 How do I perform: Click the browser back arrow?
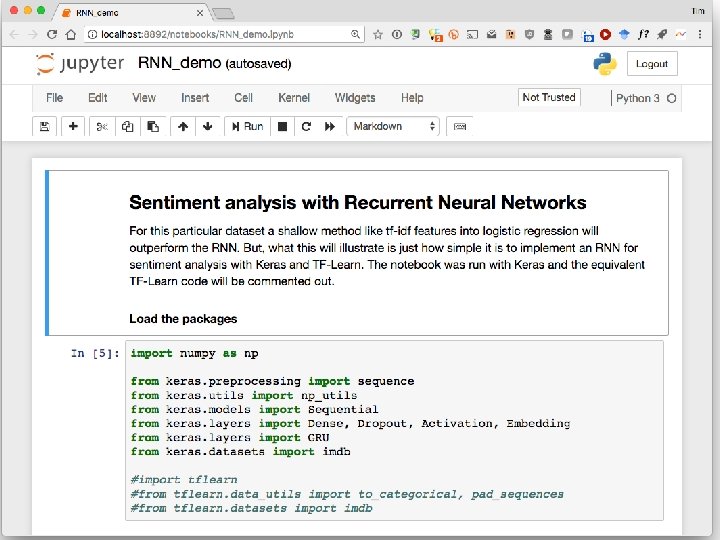[14, 34]
